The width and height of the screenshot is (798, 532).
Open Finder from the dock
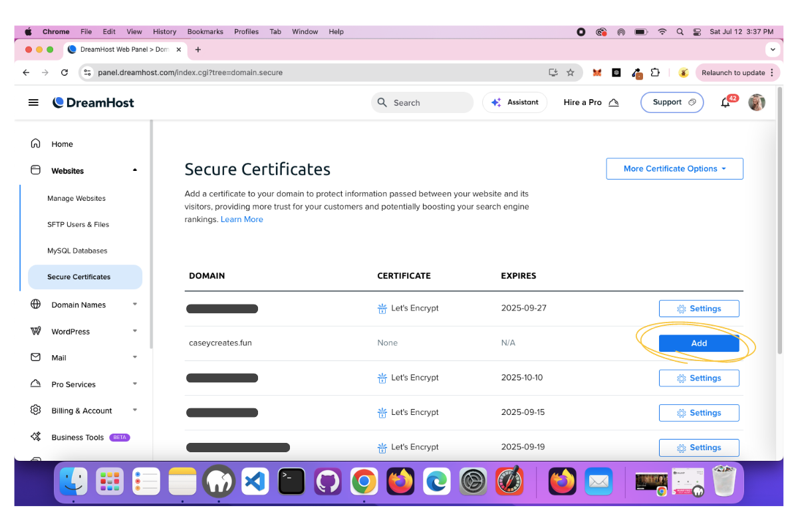[74, 481]
